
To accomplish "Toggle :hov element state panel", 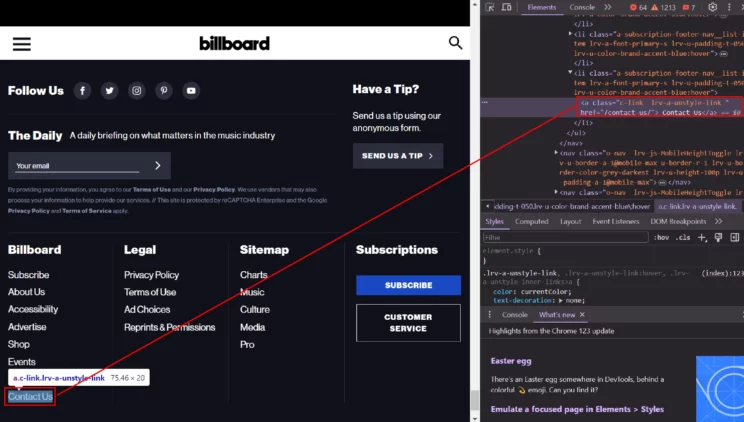I will (661, 237).
